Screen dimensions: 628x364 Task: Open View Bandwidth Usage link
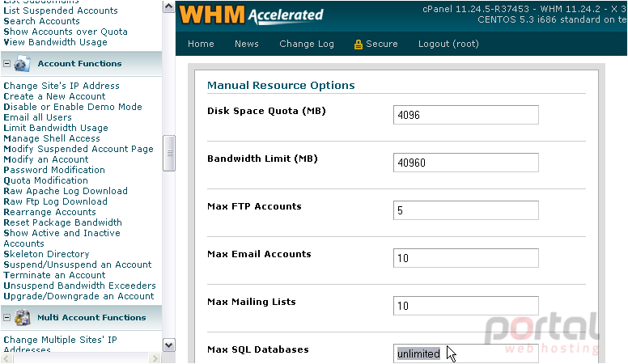(55, 42)
